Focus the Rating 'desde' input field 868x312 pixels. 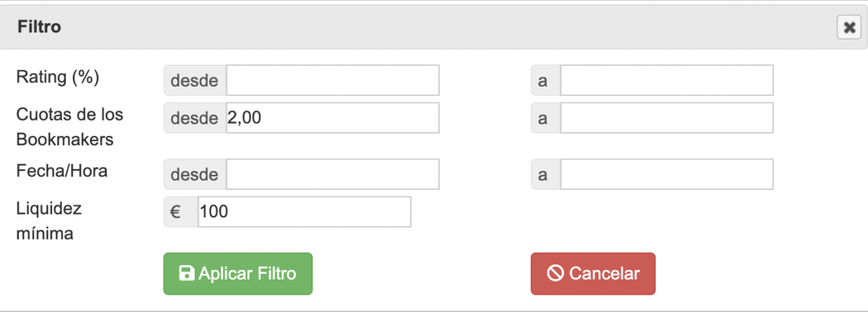tap(333, 80)
